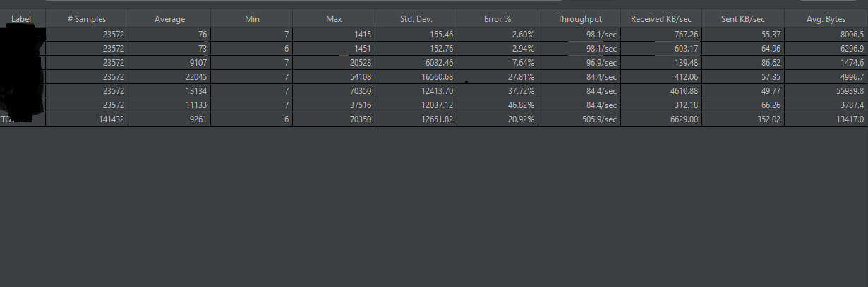
Task: Select the row with average 9107
Action: pos(434,62)
